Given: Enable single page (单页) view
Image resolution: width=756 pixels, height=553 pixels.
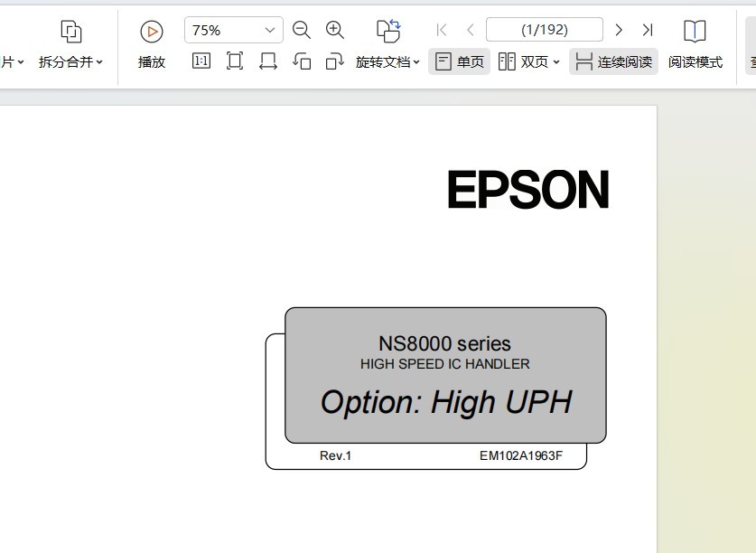Looking at the screenshot, I should tap(460, 61).
